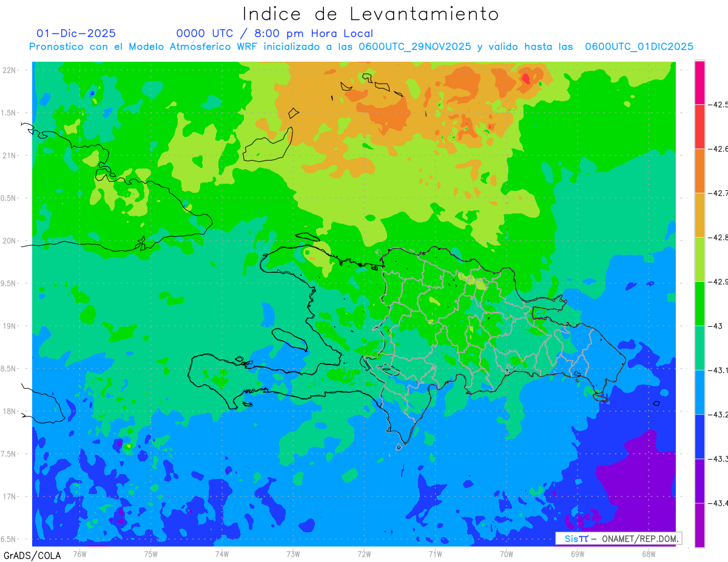Click the '01-Dic-2025' date label

tap(76, 33)
